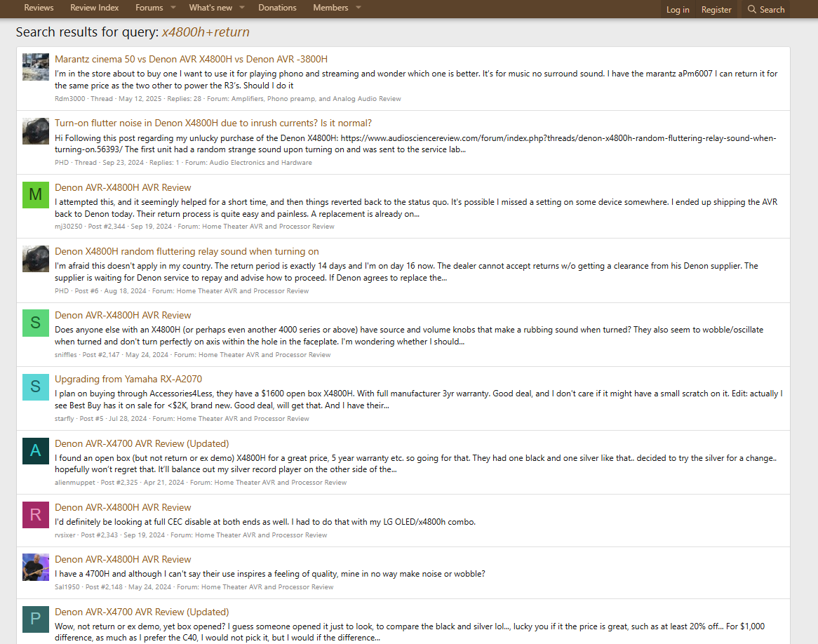Expand the What's new dropdown arrow

(x=242, y=8)
